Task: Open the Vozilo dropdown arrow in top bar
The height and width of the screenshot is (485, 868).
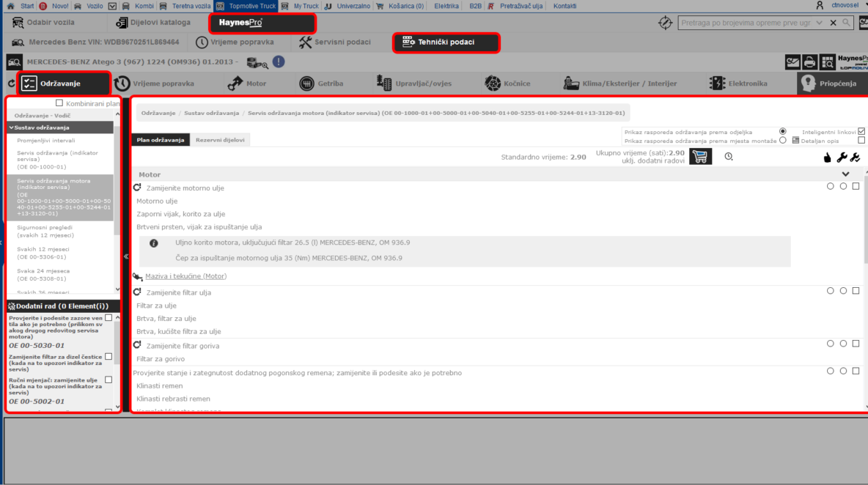Action: (x=112, y=6)
